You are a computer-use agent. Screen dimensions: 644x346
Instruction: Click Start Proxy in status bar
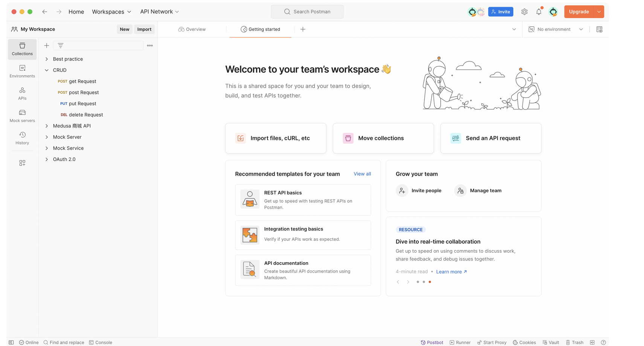click(x=492, y=342)
